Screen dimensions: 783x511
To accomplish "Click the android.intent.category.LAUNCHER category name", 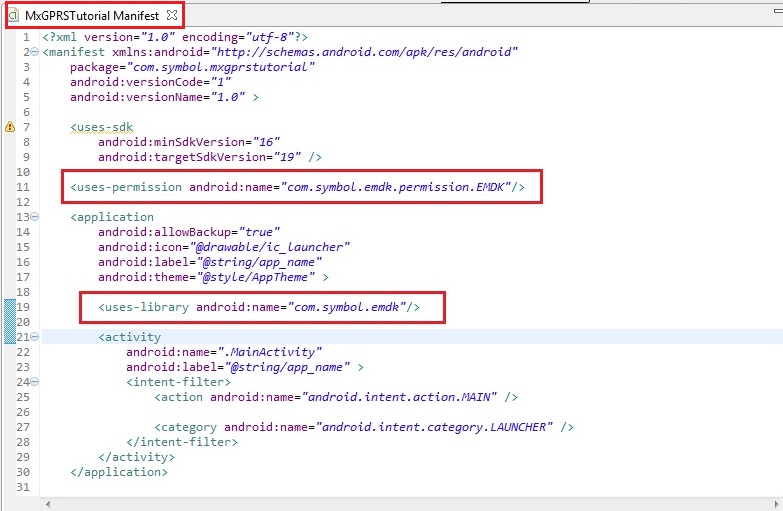I will (434, 427).
